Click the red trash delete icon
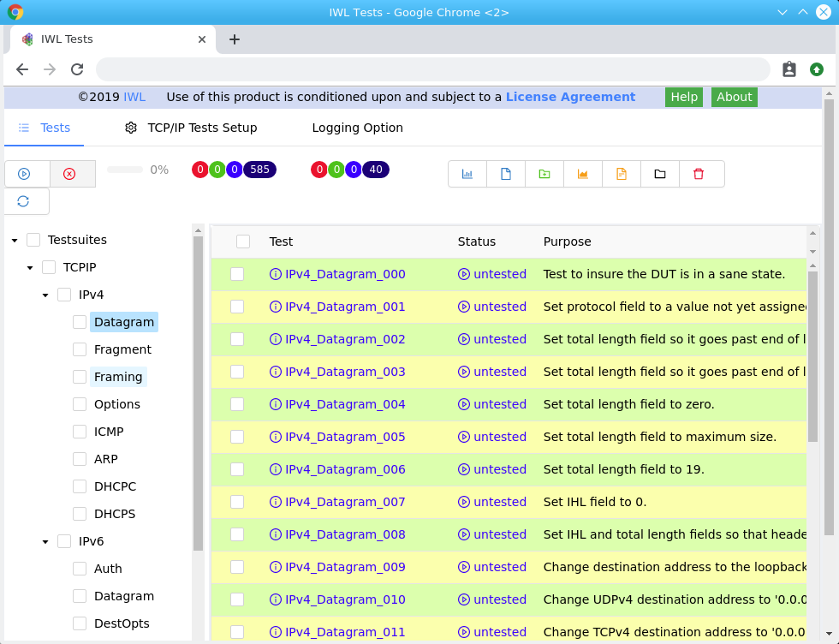839x644 pixels. pos(699,173)
